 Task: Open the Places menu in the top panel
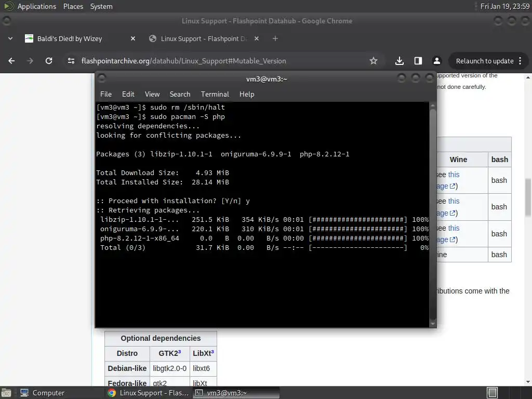pos(73,6)
